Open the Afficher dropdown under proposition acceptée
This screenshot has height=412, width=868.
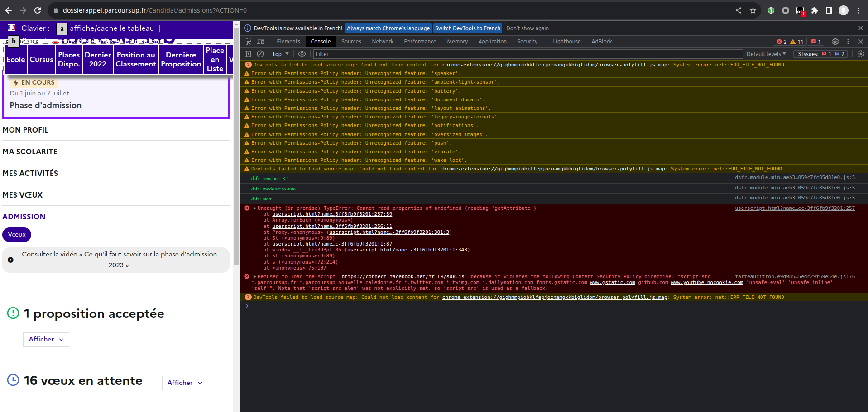tap(46, 339)
